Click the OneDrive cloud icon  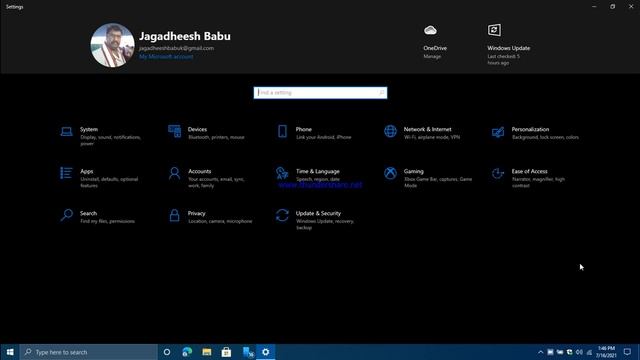coord(430,30)
